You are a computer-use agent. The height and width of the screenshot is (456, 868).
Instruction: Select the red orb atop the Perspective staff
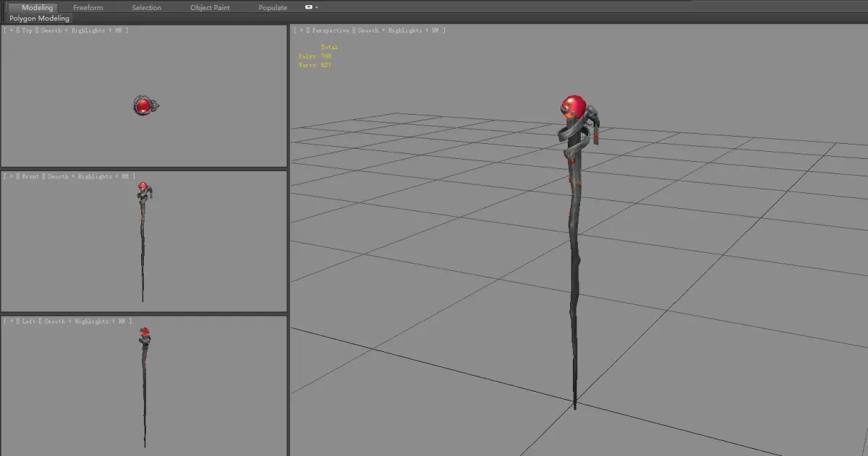574,108
